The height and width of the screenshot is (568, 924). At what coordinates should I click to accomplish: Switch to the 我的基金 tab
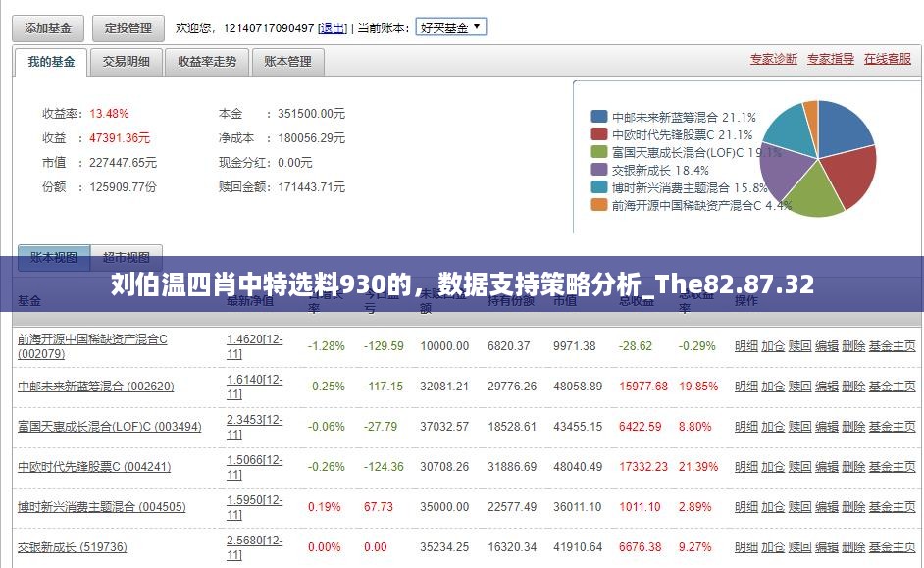tap(51, 61)
